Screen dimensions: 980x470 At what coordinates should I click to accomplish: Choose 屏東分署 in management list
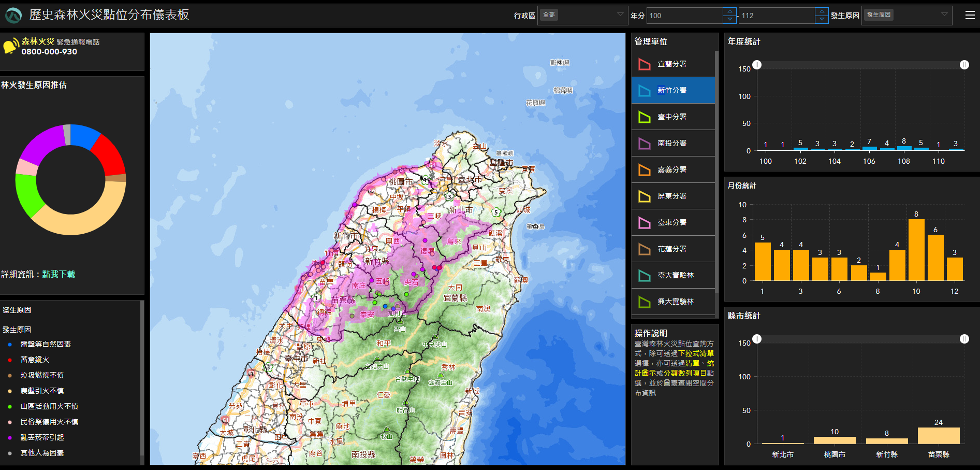[x=672, y=196]
